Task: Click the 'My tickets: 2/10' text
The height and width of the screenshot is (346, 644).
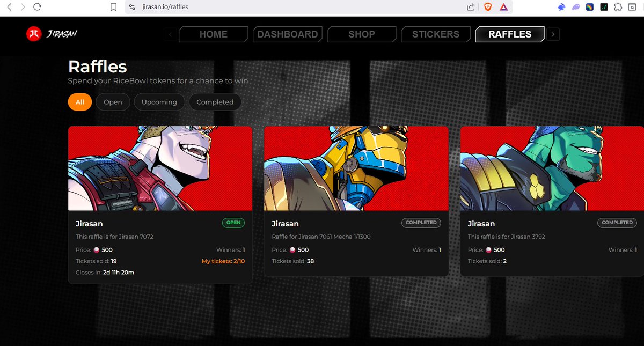Action: coord(223,261)
